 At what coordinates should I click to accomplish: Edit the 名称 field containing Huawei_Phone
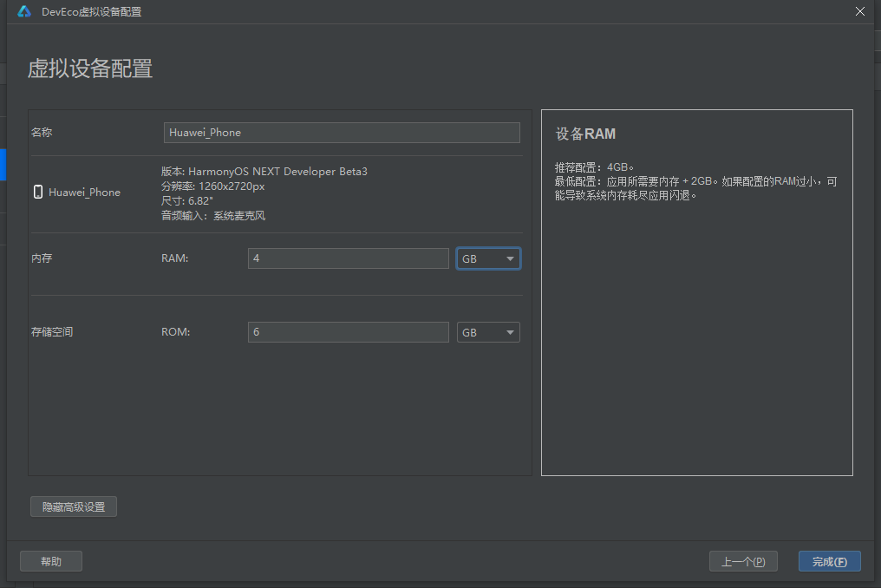(342, 133)
